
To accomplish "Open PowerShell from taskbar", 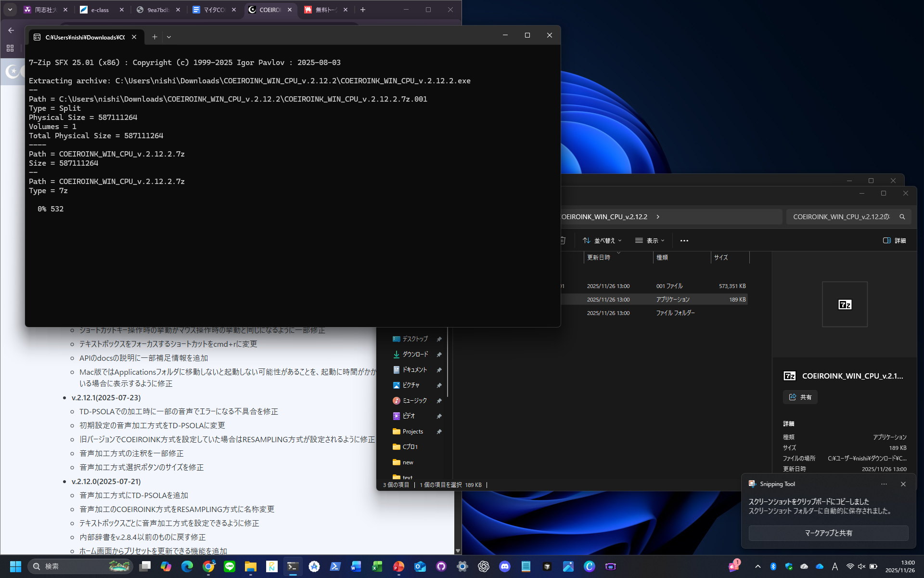I will tap(335, 566).
